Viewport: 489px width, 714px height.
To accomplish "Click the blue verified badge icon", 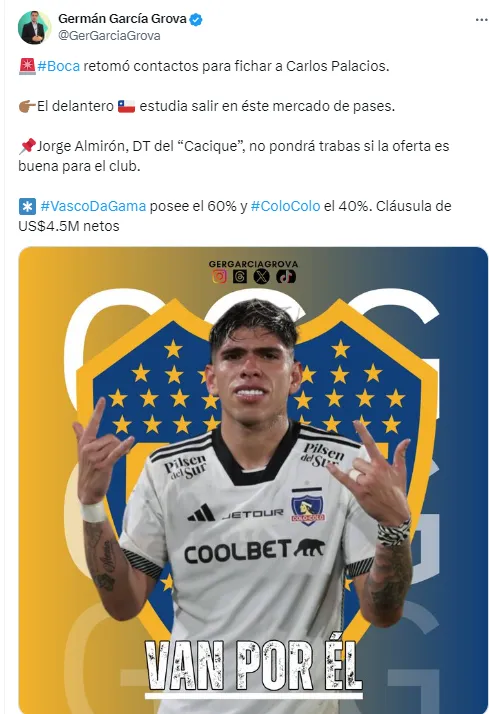I will pos(196,20).
